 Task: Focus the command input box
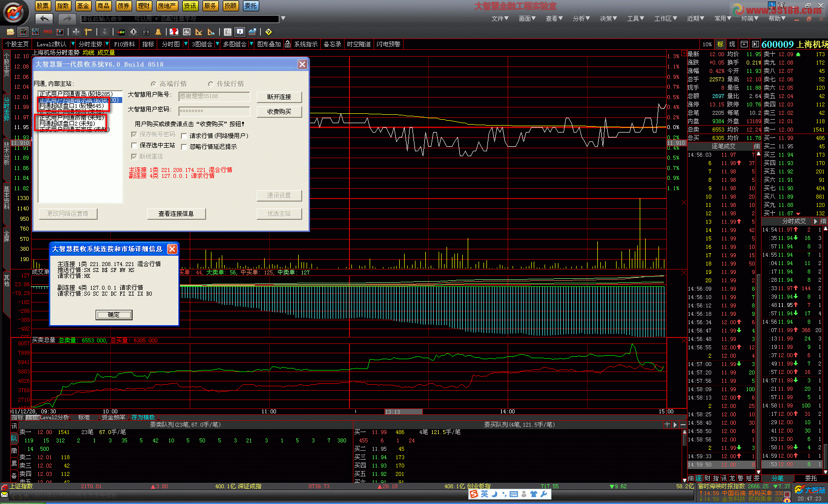[x=179, y=19]
